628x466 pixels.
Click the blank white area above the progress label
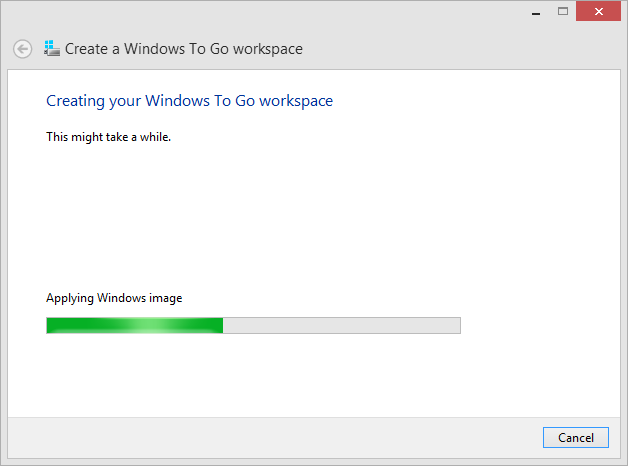click(x=300, y=220)
